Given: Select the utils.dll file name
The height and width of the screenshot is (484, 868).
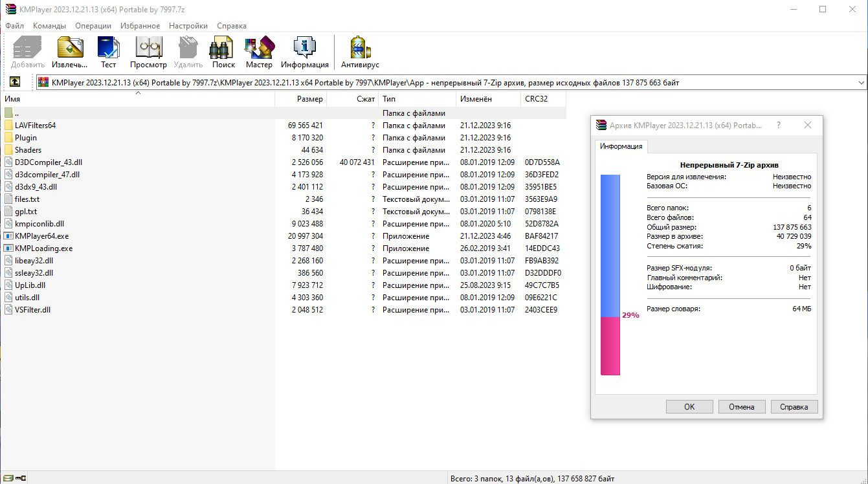Looking at the screenshot, I should click(x=28, y=298).
